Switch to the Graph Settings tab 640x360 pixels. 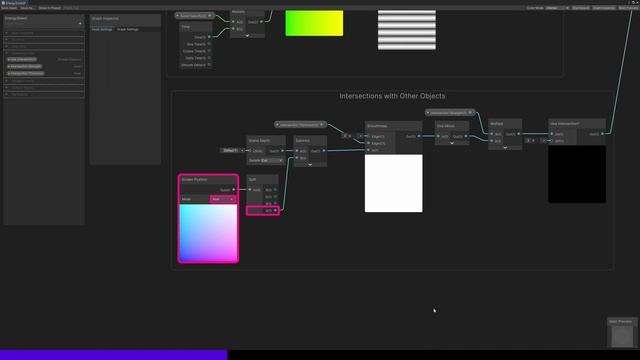(x=128, y=29)
